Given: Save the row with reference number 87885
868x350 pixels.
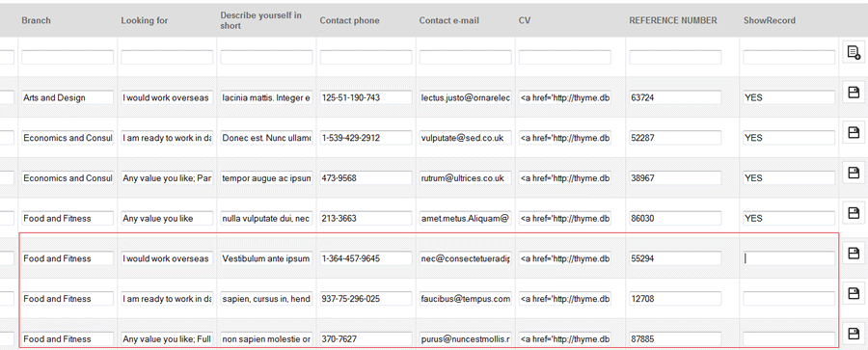Looking at the screenshot, I should coord(854,334).
